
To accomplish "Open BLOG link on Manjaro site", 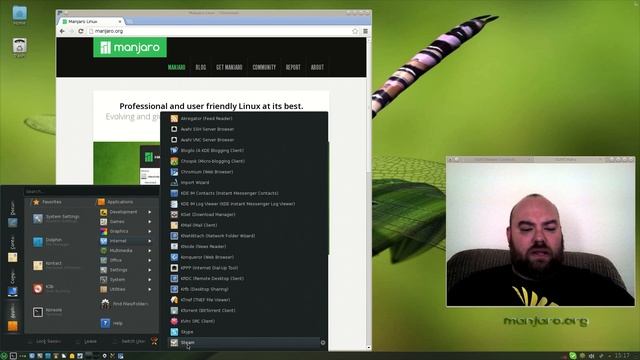I will [x=200, y=67].
